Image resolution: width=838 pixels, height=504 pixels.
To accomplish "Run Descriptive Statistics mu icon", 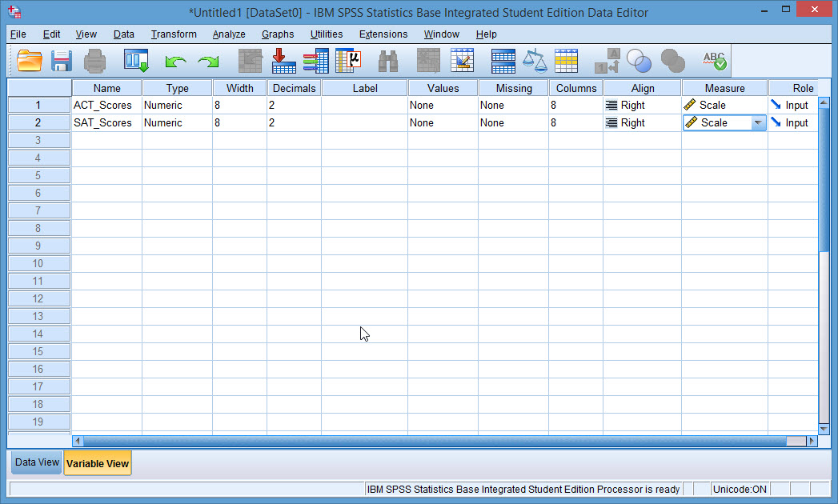I will [x=348, y=61].
